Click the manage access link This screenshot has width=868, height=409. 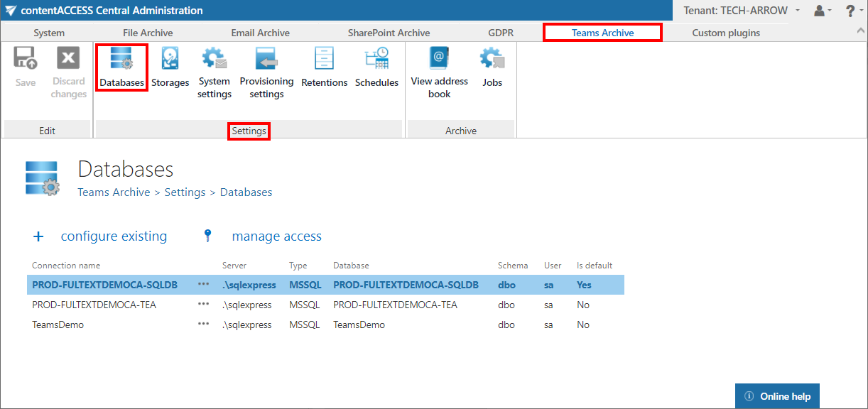(276, 236)
